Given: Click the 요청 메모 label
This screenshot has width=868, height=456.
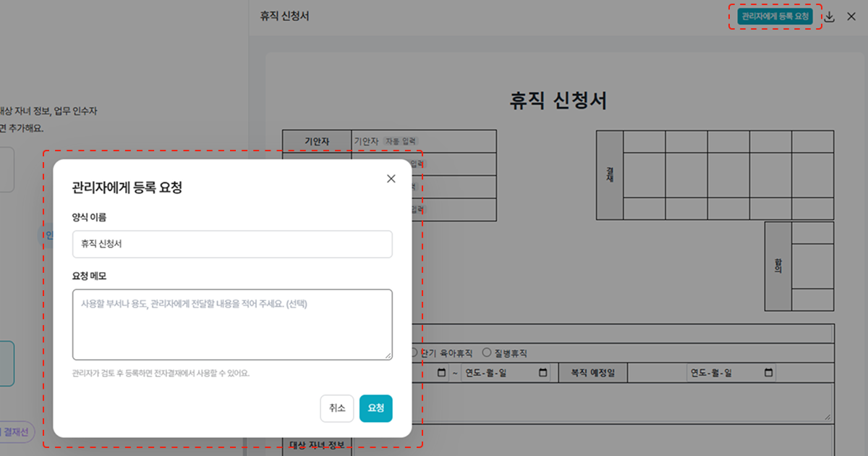Looking at the screenshot, I should 90,276.
